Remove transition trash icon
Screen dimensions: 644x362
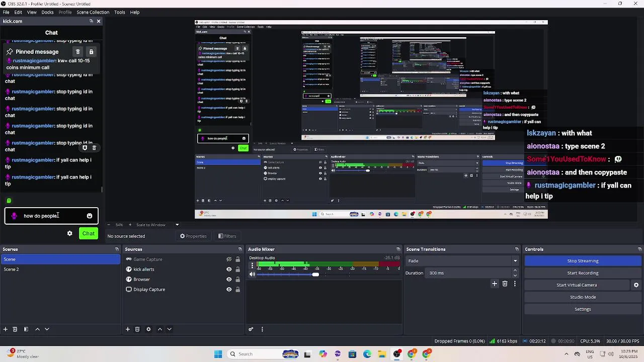(505, 284)
